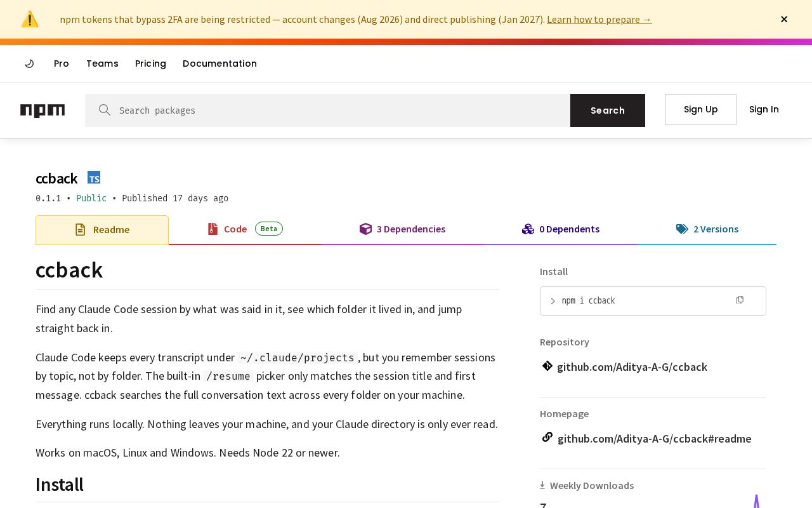The width and height of the screenshot is (812, 508).
Task: Open the Documentation link
Action: click(x=219, y=63)
